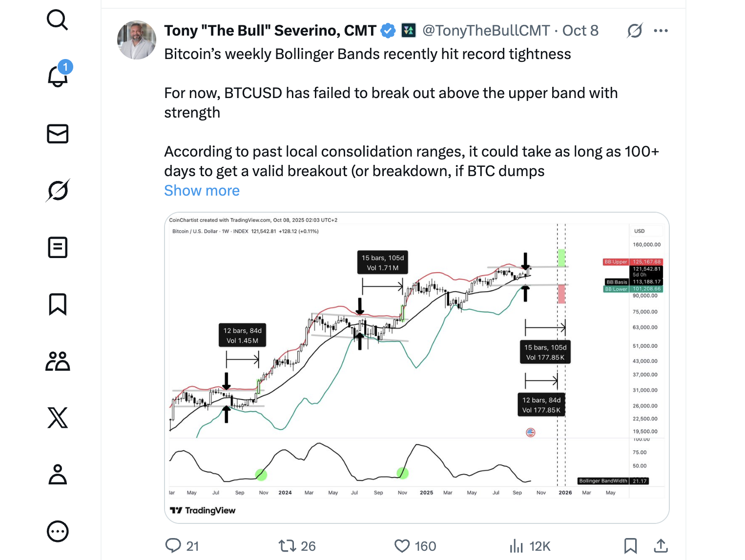Reply to the tweet with 21 comments
This screenshot has height=560, width=745.
tap(173, 546)
